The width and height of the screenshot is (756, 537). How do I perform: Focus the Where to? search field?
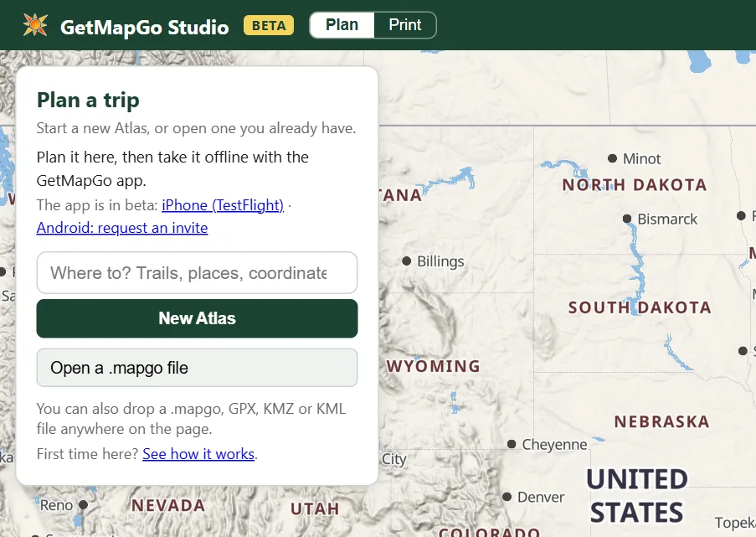click(x=197, y=272)
